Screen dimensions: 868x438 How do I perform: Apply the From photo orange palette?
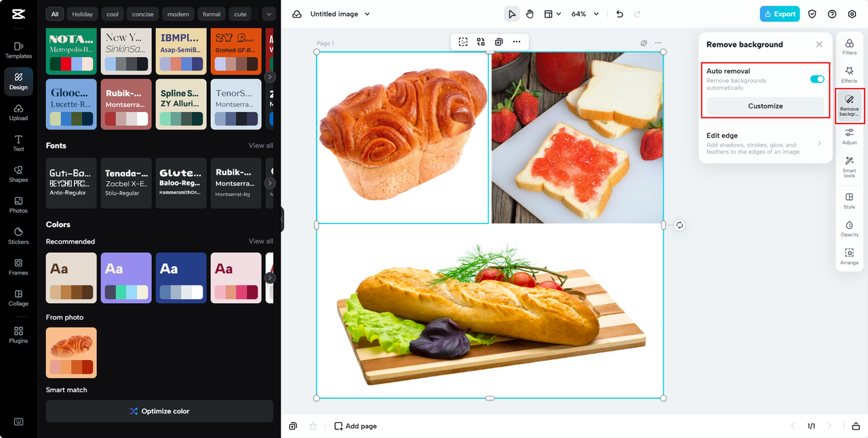point(71,353)
